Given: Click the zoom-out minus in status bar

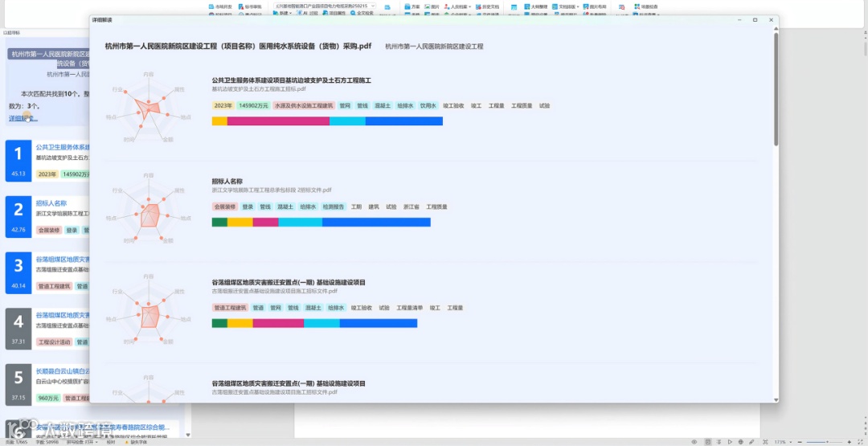Looking at the screenshot, I should coord(801,442).
